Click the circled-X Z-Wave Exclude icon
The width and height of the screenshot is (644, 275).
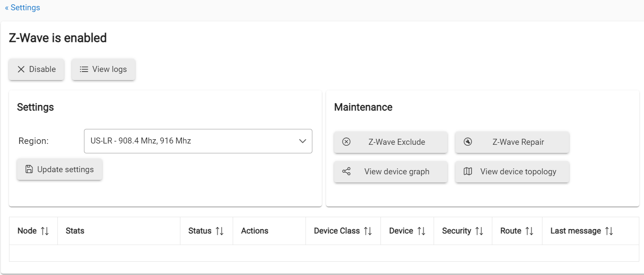[x=347, y=142]
